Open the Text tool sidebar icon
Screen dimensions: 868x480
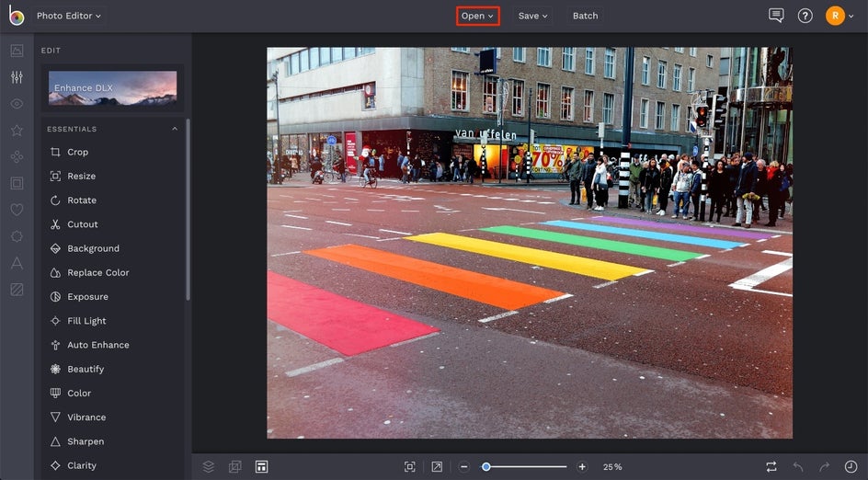[17, 263]
